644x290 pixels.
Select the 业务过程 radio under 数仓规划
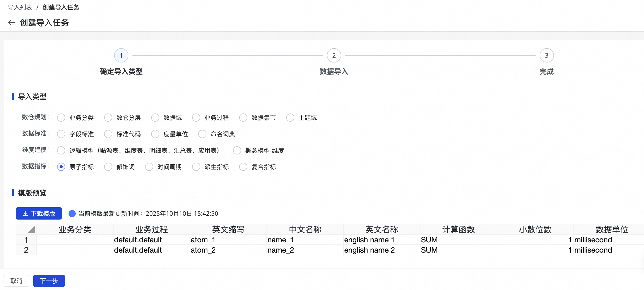tap(196, 118)
